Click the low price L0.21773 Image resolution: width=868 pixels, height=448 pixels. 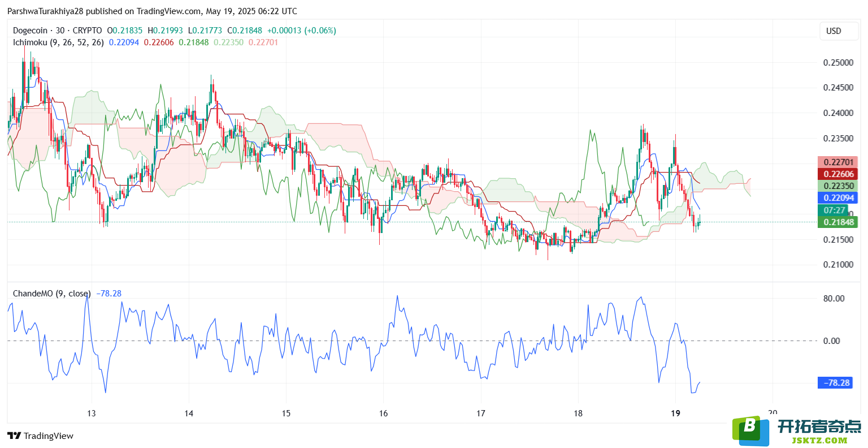pyautogui.click(x=205, y=31)
